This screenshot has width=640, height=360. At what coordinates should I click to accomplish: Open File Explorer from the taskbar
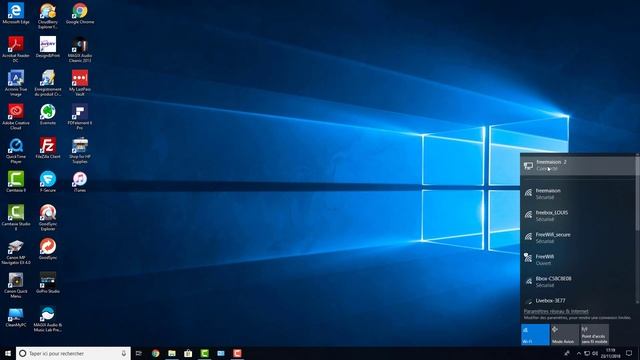tap(172, 353)
